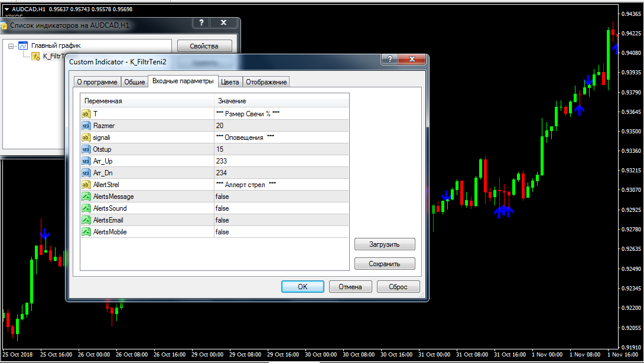Click the signali string parameter icon
The width and height of the screenshot is (644, 363).
[x=86, y=138]
